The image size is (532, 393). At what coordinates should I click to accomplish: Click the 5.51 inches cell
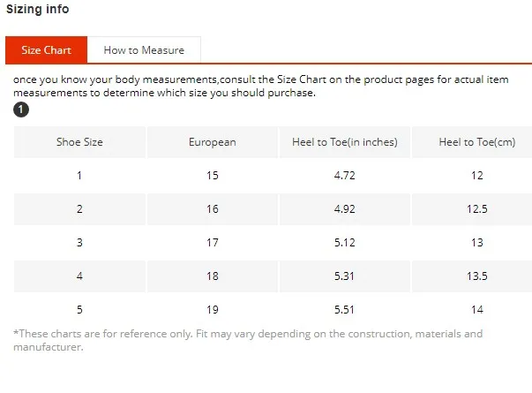pyautogui.click(x=345, y=310)
